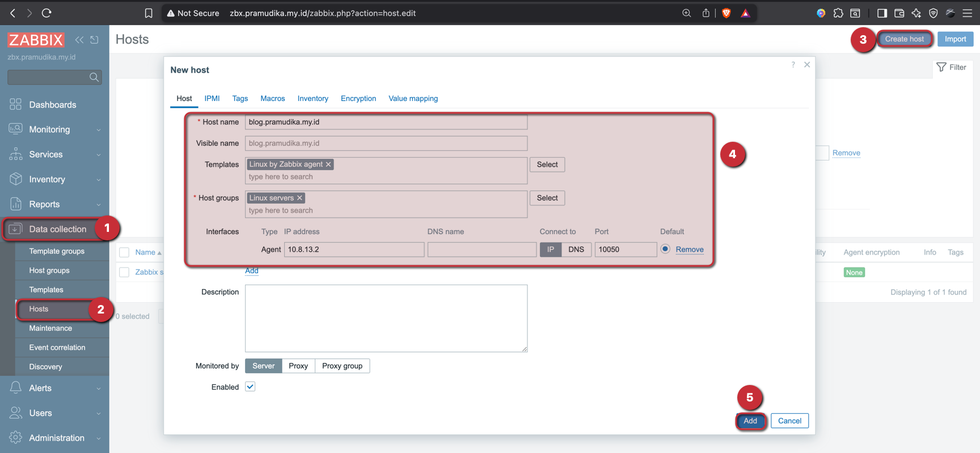Set Monitored by to Proxy group
The height and width of the screenshot is (453, 980).
(342, 366)
